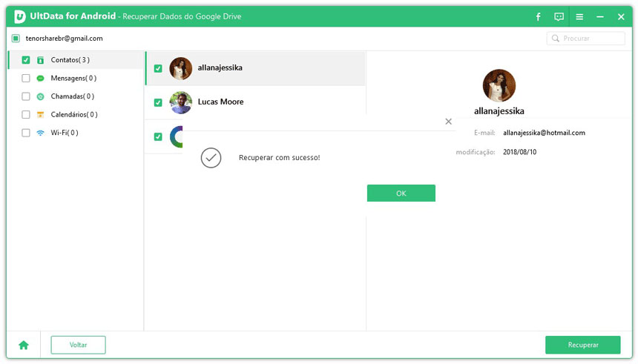Close the success dialog with X
The height and width of the screenshot is (364, 638).
448,121
